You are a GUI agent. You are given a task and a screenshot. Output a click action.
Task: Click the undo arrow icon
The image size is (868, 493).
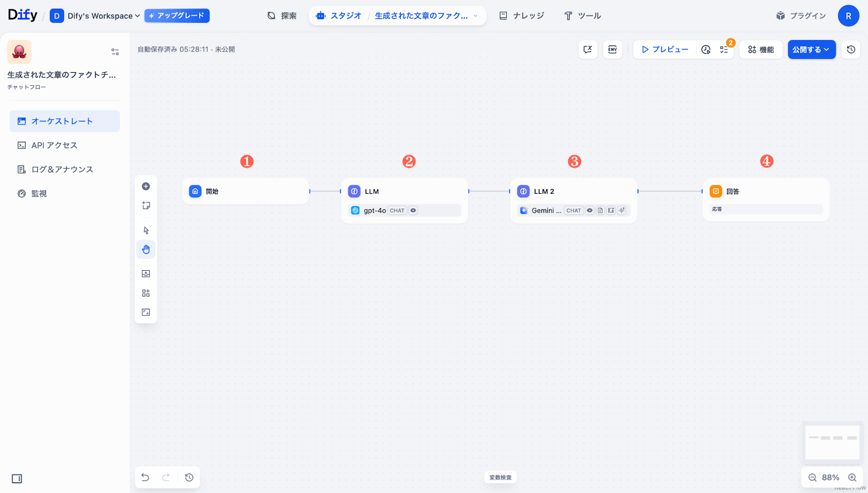[x=145, y=477]
